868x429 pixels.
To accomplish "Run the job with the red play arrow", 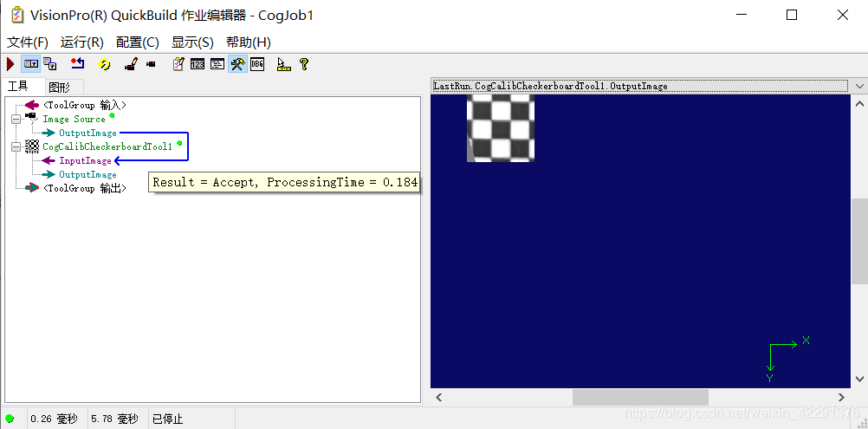I will (10, 64).
